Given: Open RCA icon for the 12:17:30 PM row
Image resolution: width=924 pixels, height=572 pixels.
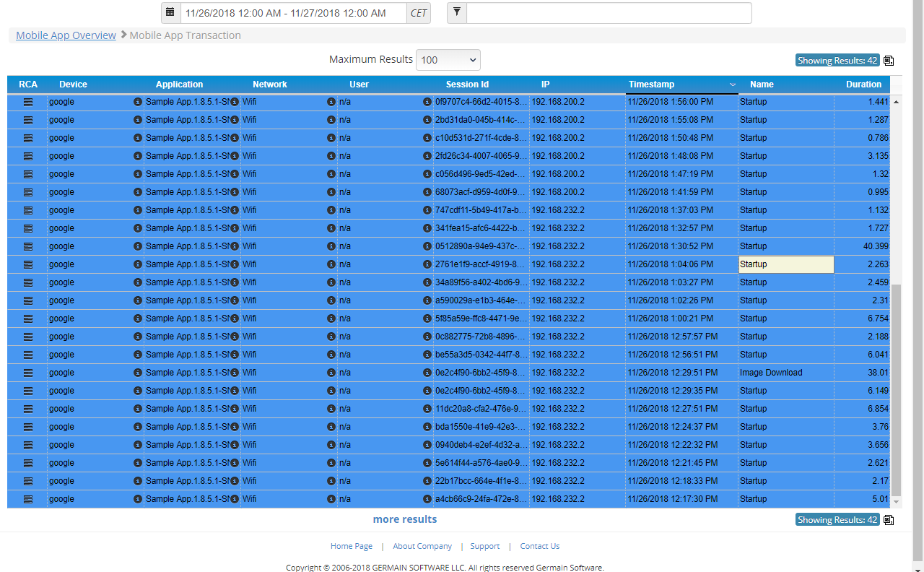Looking at the screenshot, I should [28, 499].
